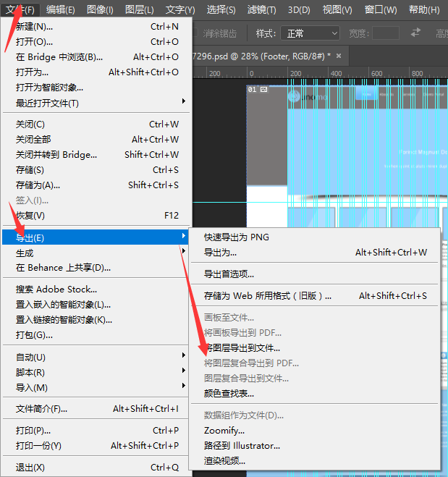The image size is (448, 477).
Task: Open the 文字(Y) menu
Action: click(180, 10)
